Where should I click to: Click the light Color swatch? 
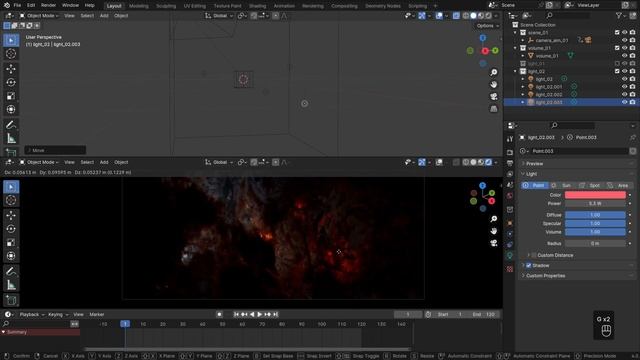tap(595, 195)
